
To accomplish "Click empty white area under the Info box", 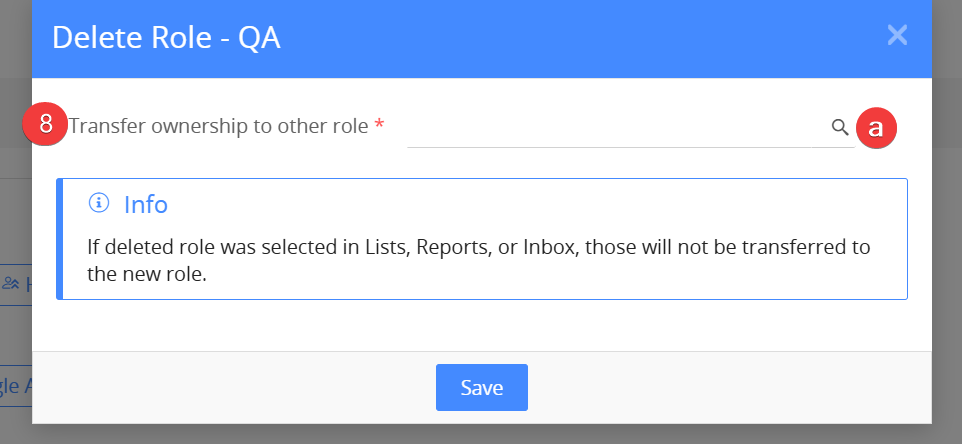I will pos(482,325).
